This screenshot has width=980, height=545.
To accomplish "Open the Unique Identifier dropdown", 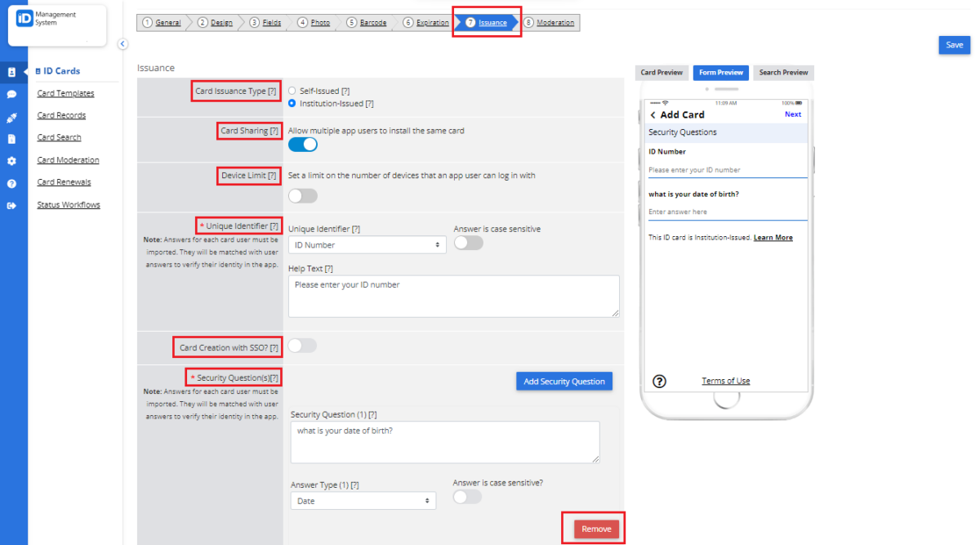I will 366,245.
